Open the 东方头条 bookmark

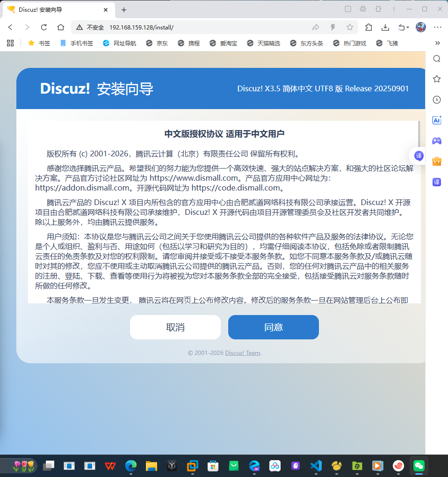[306, 43]
